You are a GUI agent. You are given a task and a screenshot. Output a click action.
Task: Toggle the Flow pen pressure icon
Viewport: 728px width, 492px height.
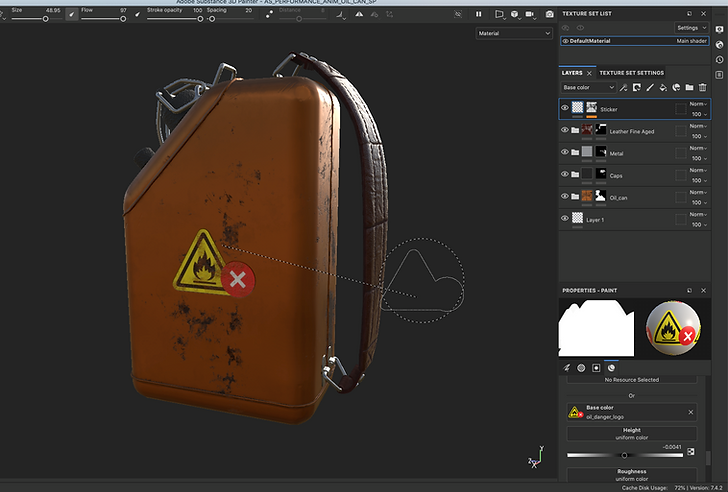point(137,14)
